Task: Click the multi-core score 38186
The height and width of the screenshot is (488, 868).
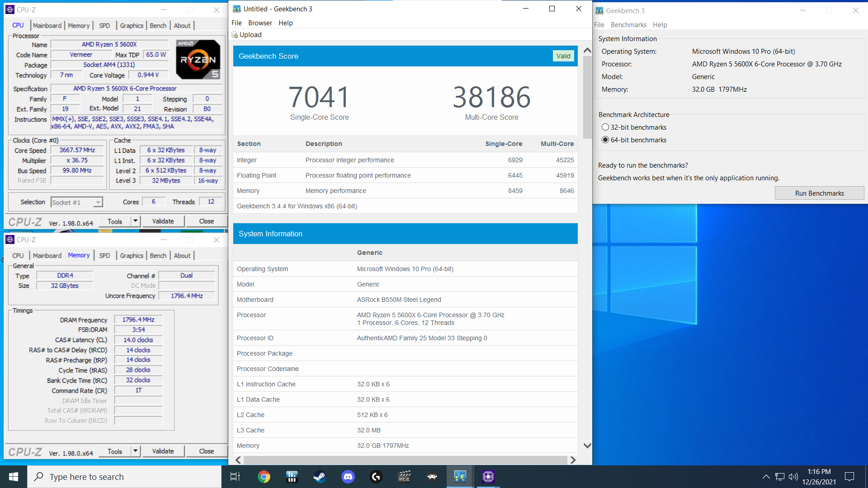Action: click(x=492, y=97)
